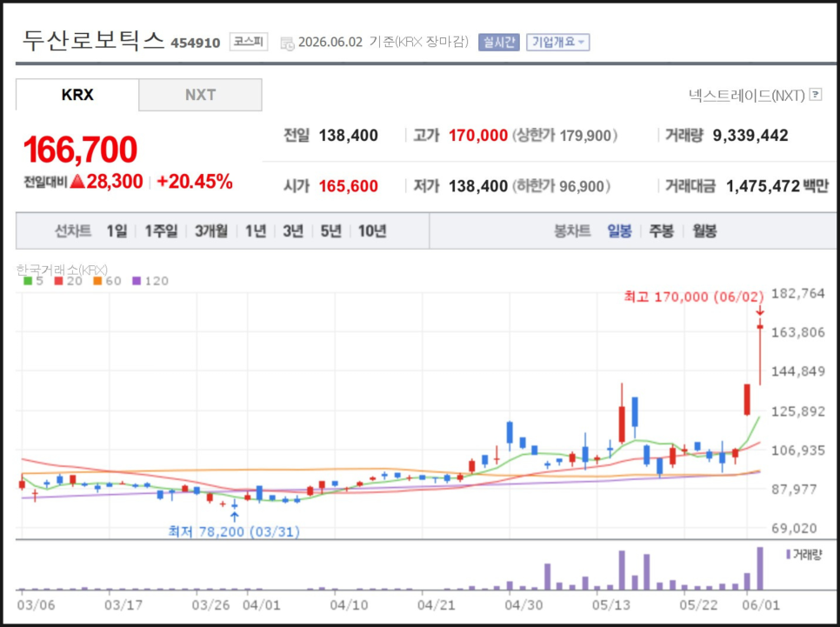
Task: Click the tallest volume bar at 06/02
Action: 760,569
